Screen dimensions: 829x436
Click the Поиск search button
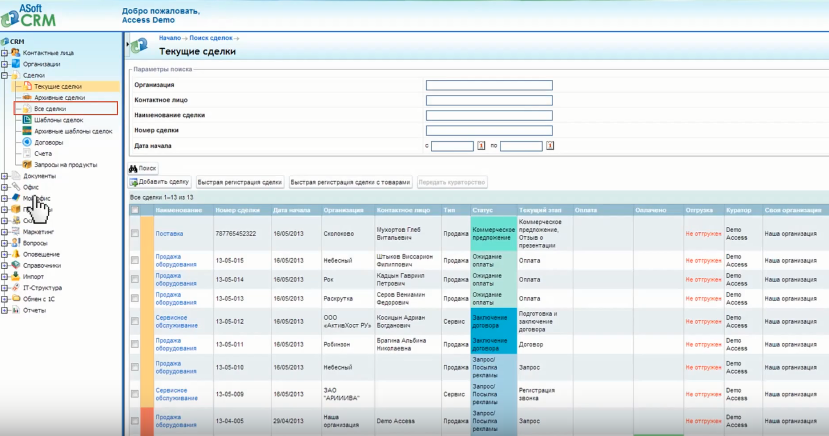(143, 168)
